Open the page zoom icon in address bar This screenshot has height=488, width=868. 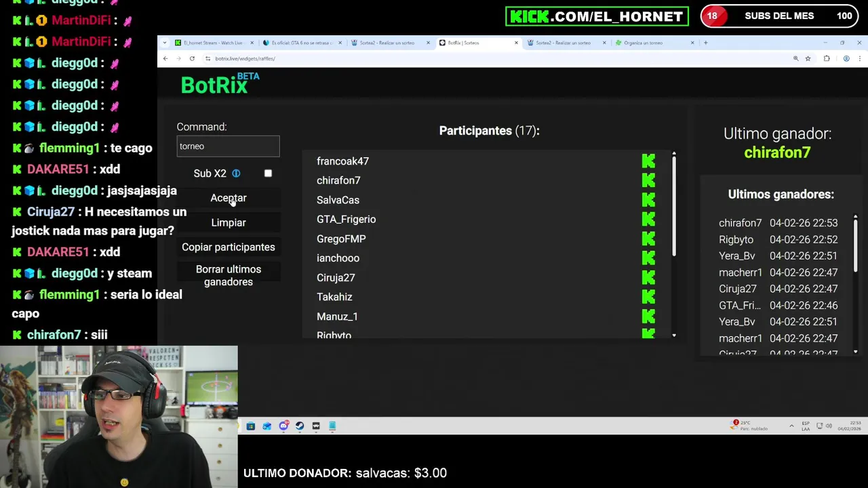click(795, 59)
